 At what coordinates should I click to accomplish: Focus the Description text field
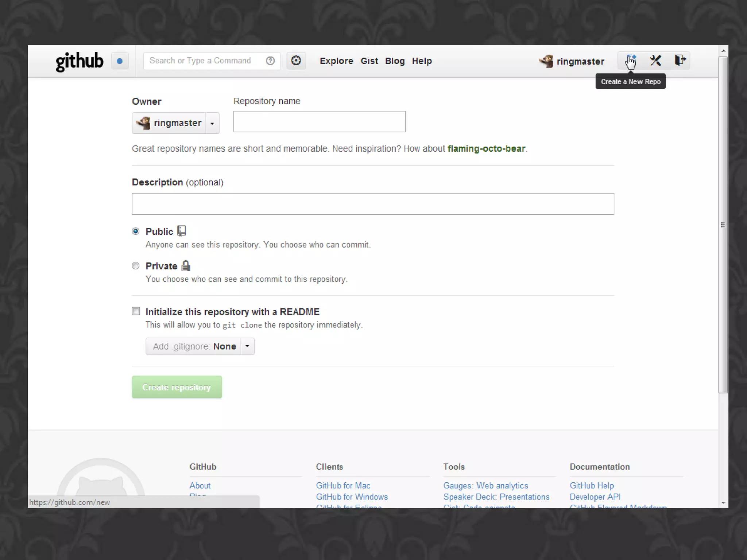tap(373, 204)
